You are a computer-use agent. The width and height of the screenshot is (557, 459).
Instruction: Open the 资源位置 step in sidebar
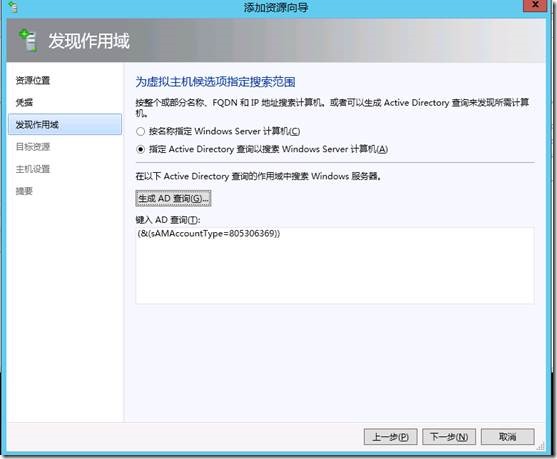click(x=33, y=81)
